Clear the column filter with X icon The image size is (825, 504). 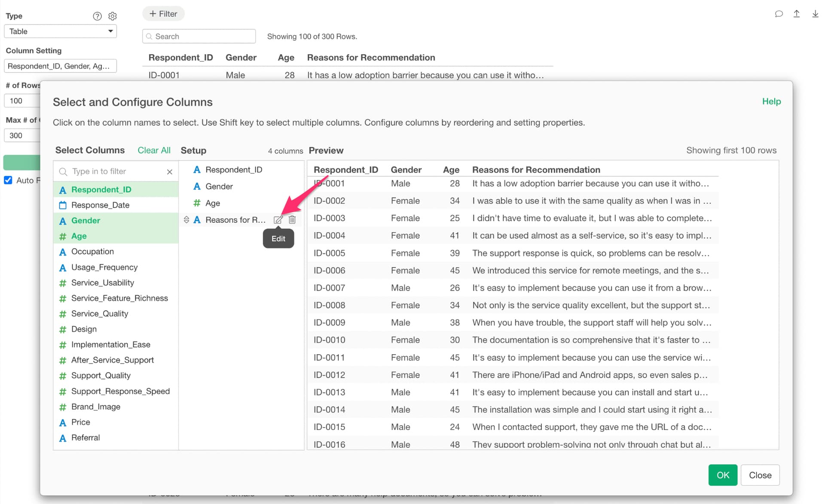(x=170, y=172)
